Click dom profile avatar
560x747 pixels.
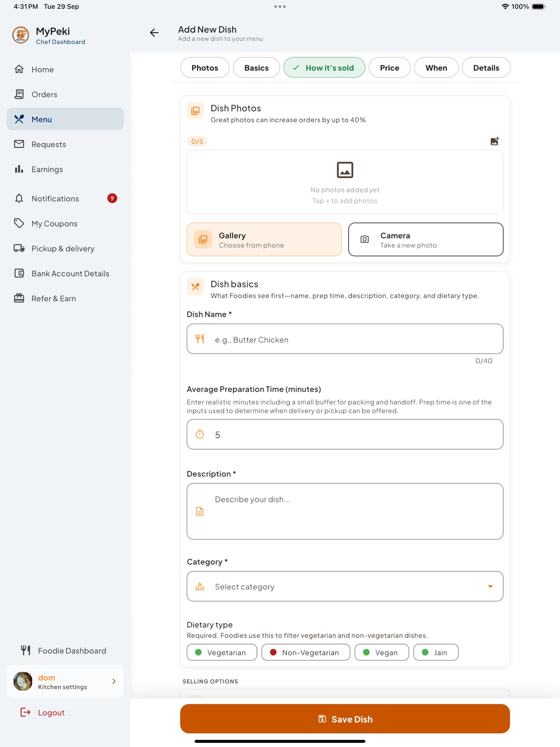tap(23, 681)
